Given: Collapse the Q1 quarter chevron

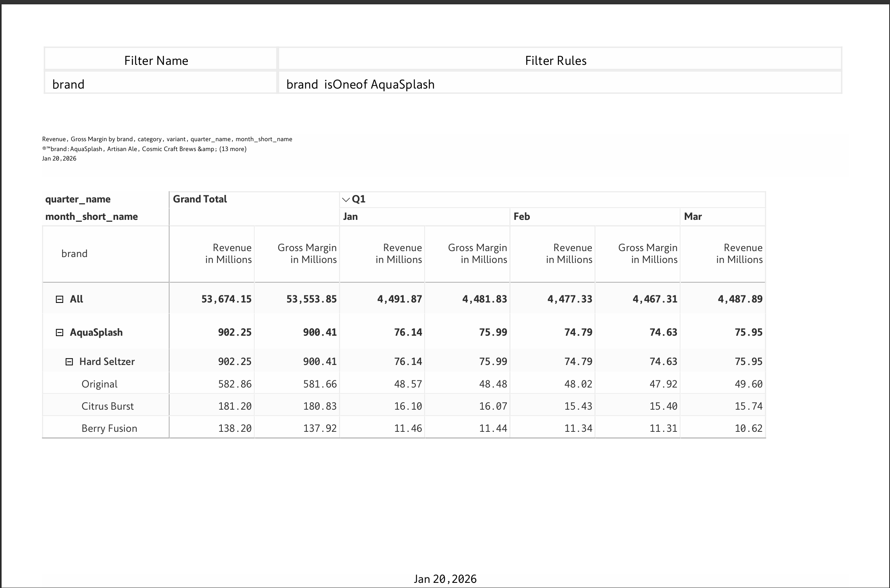Looking at the screenshot, I should (346, 200).
